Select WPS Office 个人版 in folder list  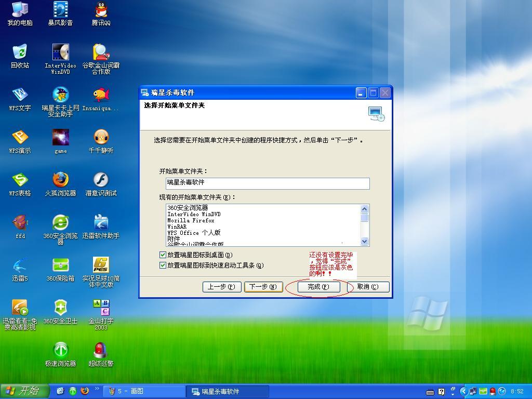tap(194, 233)
